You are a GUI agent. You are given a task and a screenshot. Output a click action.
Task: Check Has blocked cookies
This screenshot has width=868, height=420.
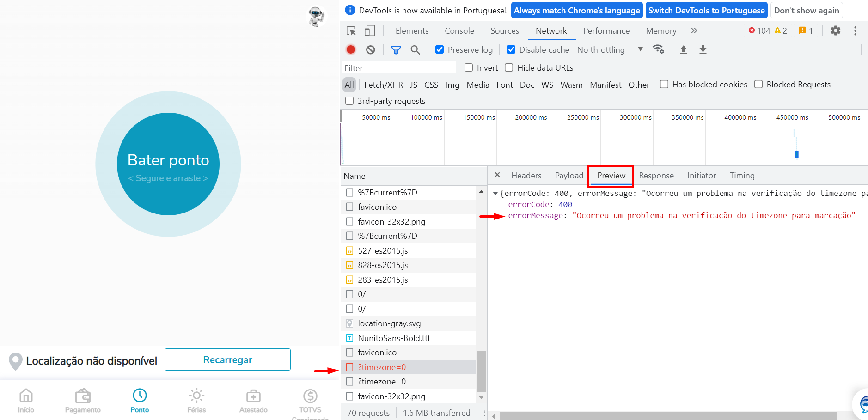664,84
